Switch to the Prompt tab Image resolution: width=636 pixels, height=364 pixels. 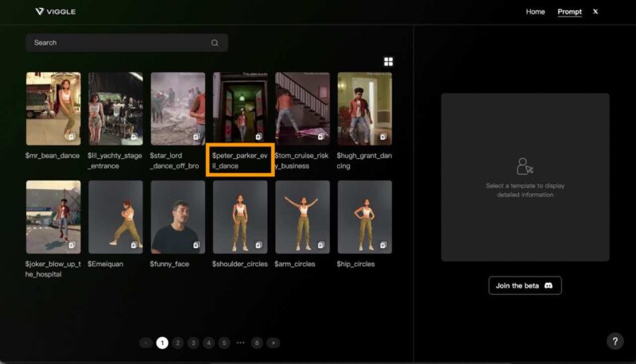click(569, 12)
